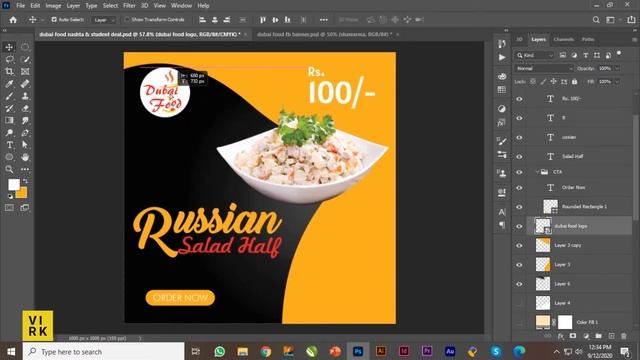Screen dimensions: 640x360
Task: Switch to the Channels tab
Action: 564,39
